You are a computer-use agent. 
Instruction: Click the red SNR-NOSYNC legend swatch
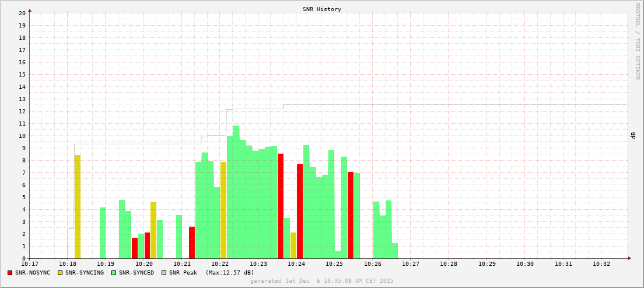[x=10, y=273]
